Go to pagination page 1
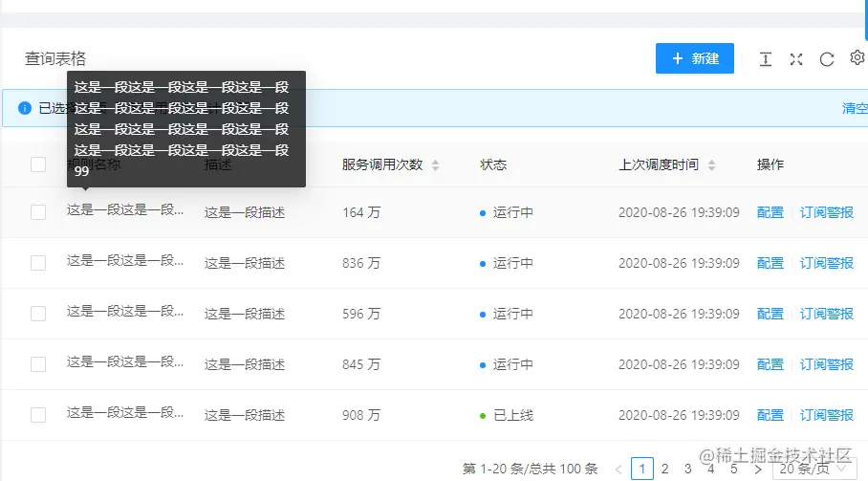The height and width of the screenshot is (481, 868). tap(642, 469)
